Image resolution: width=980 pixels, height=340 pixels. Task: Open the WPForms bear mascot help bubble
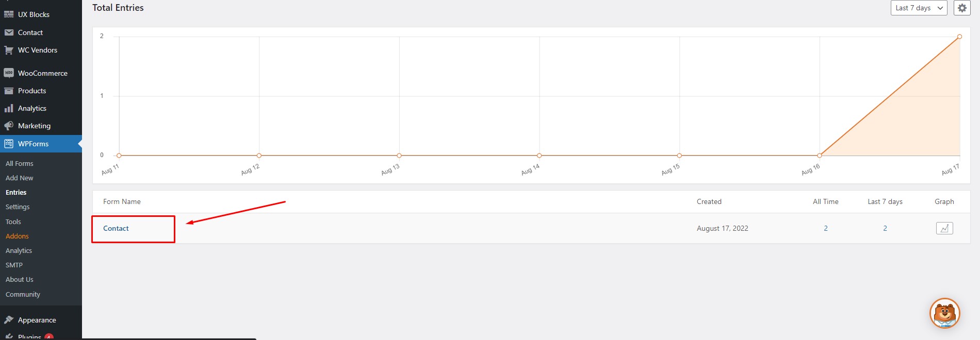pyautogui.click(x=945, y=313)
